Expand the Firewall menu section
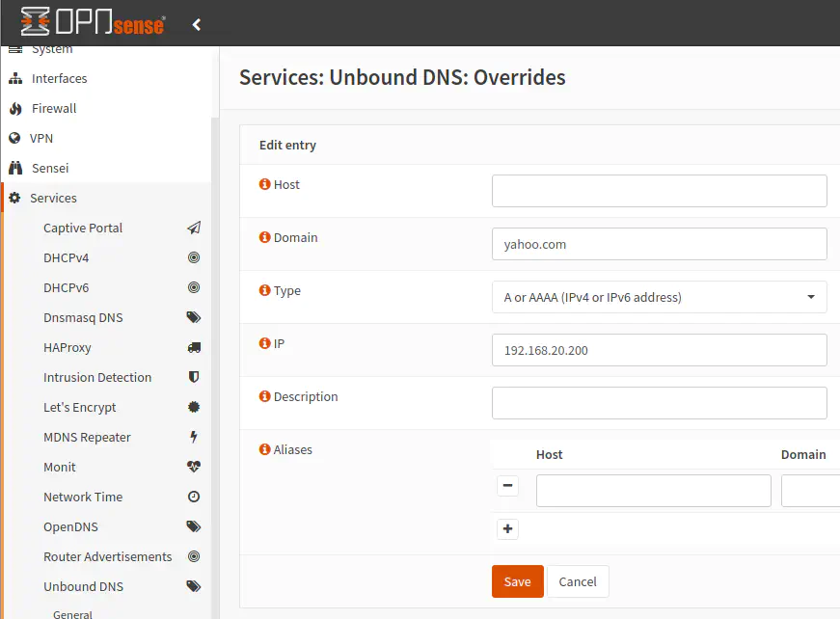This screenshot has width=840, height=619. tap(54, 109)
